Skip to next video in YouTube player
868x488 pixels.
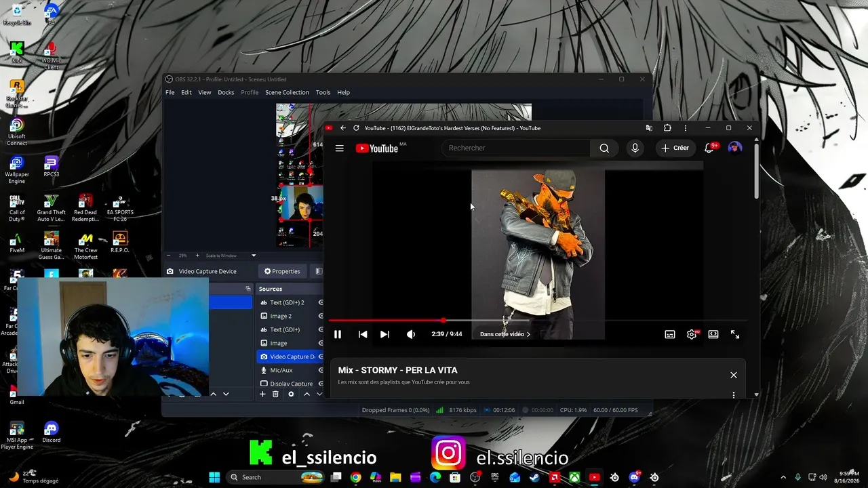point(384,334)
